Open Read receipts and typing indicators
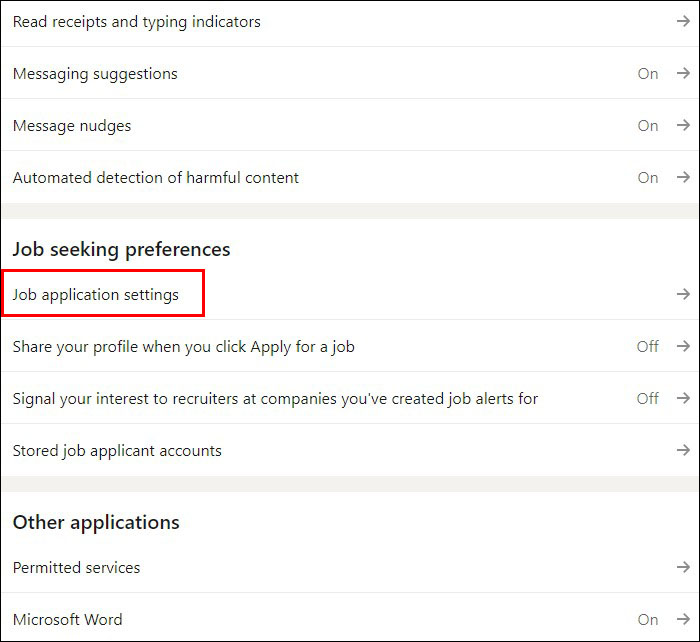This screenshot has width=700, height=642. tap(136, 22)
